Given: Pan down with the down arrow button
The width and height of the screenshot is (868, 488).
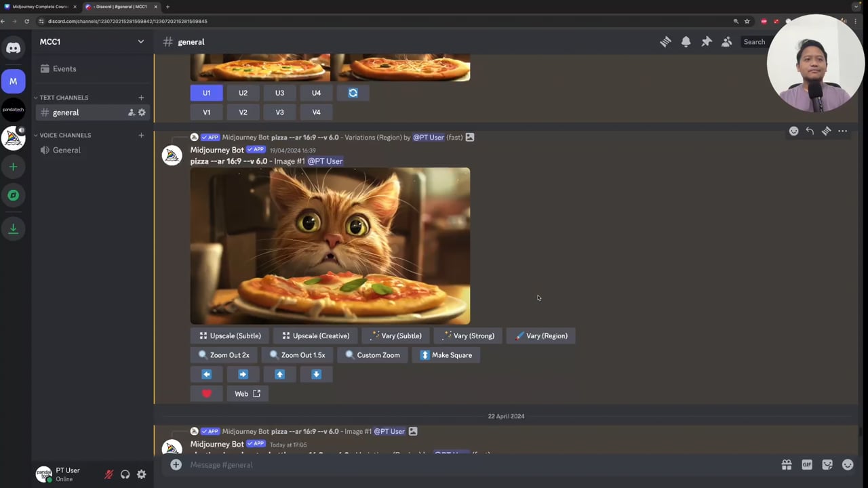Looking at the screenshot, I should coord(316,374).
